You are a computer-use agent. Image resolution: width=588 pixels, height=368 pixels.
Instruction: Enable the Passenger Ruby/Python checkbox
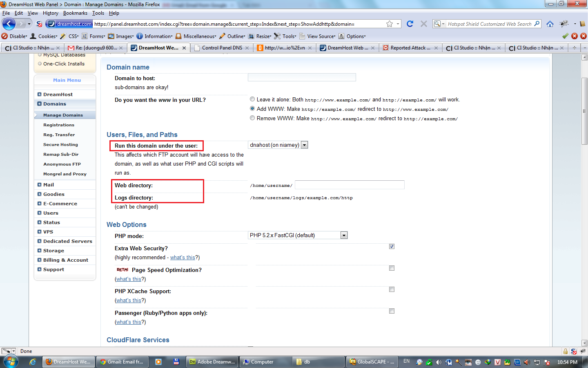coord(392,311)
